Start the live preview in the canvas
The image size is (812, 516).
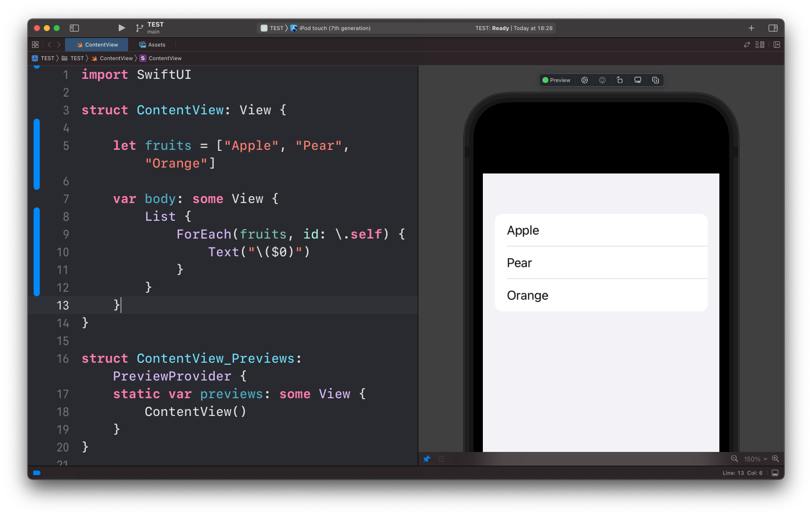584,80
